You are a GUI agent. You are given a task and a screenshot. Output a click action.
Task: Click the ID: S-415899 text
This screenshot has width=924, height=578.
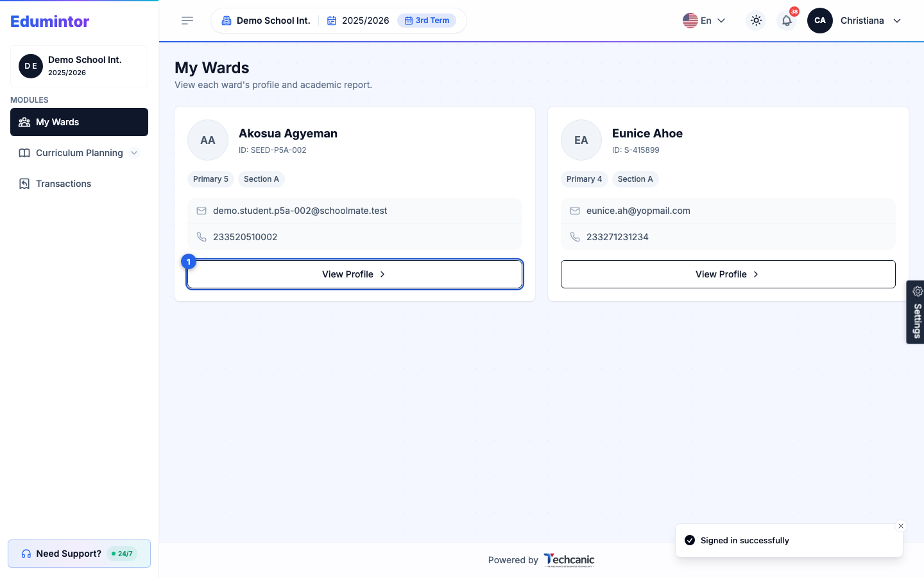click(636, 150)
